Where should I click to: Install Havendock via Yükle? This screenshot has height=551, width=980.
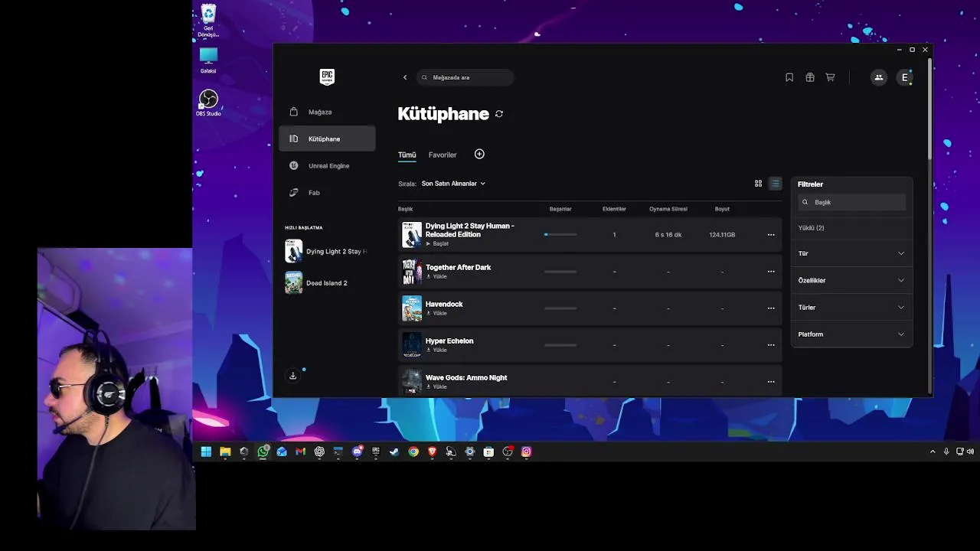[x=436, y=313]
